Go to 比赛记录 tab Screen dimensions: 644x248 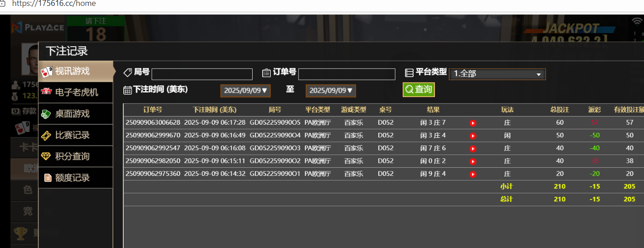point(76,135)
